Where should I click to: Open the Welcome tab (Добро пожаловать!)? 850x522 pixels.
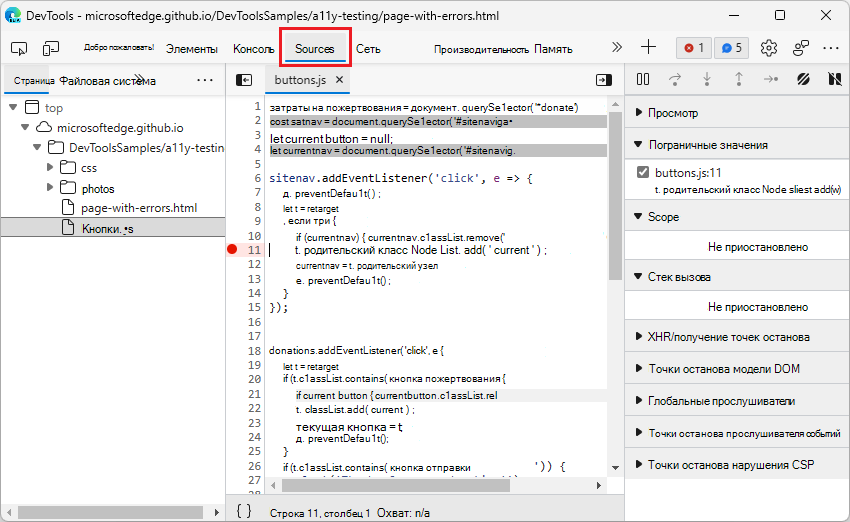(x=119, y=48)
